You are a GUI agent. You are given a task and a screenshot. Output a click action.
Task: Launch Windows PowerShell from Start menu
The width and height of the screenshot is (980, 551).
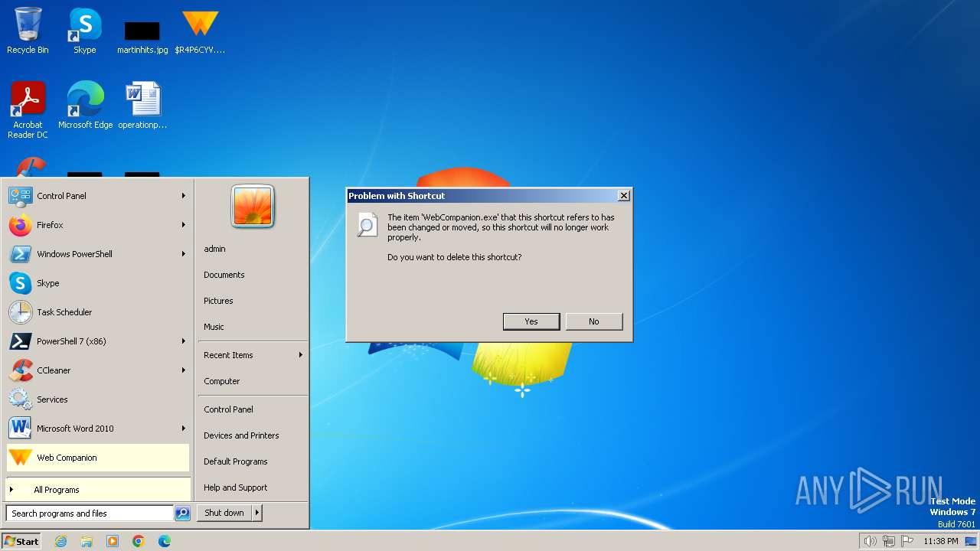click(x=98, y=254)
